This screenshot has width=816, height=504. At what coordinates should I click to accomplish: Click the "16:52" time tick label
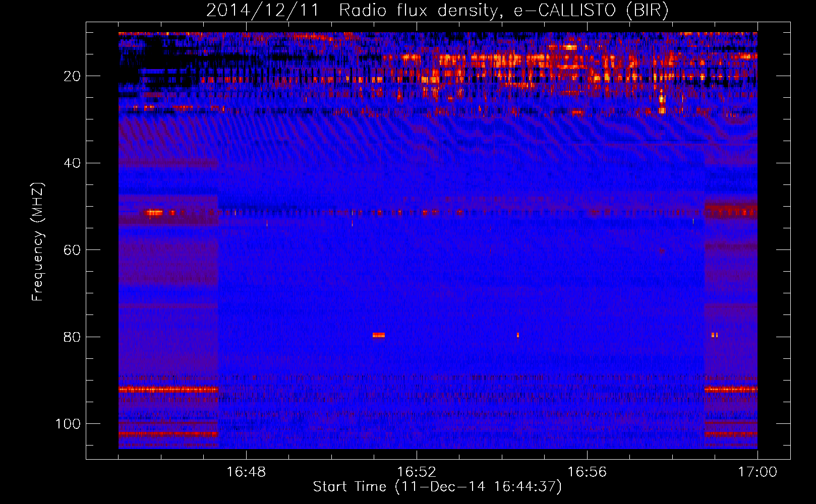(x=417, y=472)
